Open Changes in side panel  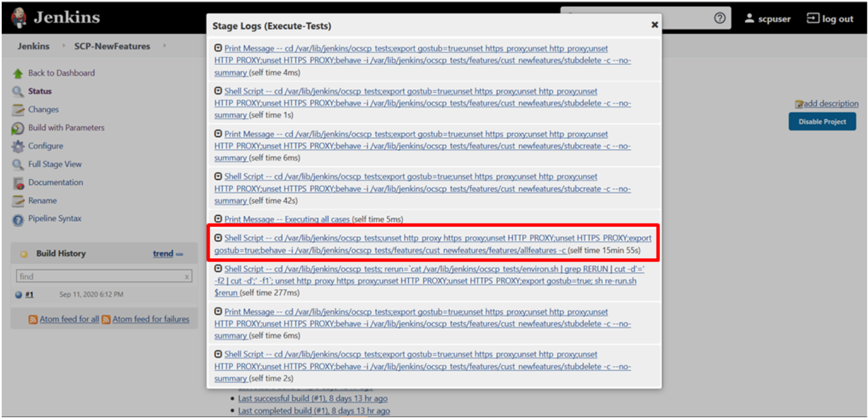(43, 109)
